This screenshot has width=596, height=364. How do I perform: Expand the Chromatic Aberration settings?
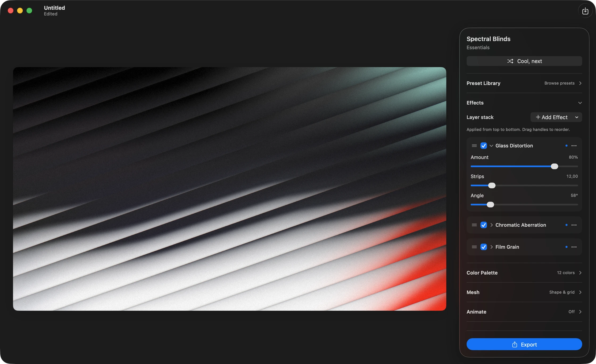tap(491, 225)
